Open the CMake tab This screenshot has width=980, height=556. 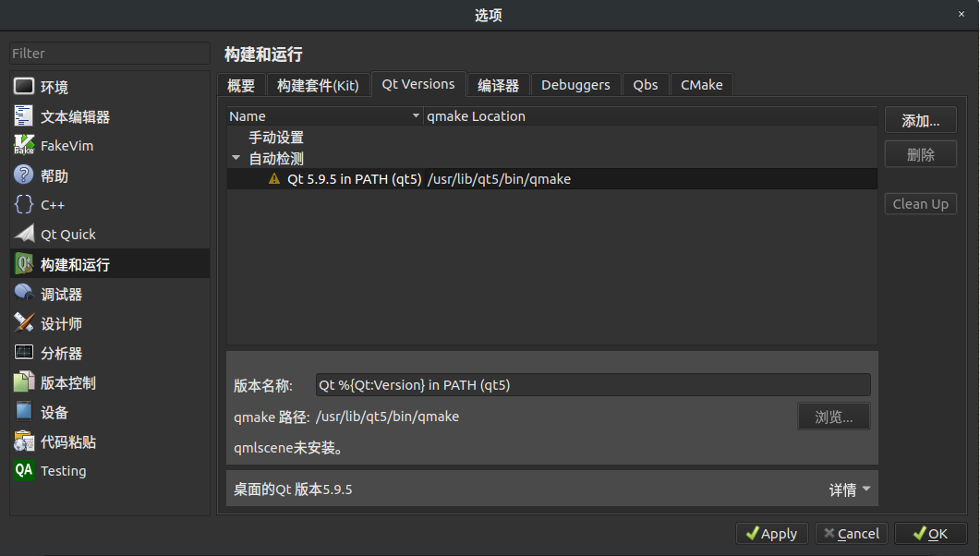click(x=701, y=84)
